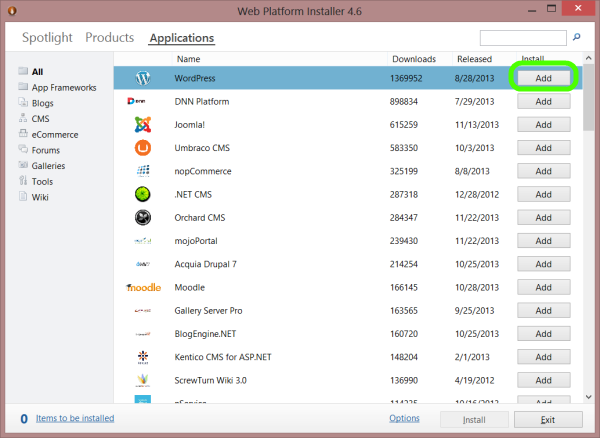Image resolution: width=600 pixels, height=438 pixels.
Task: Click the search text box
Action: point(522,38)
